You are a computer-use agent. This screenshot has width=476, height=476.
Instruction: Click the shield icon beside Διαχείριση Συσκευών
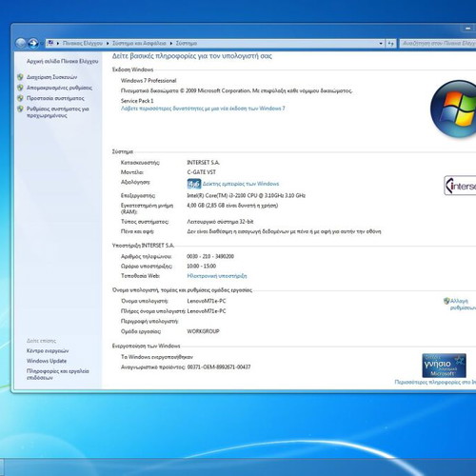pyautogui.click(x=20, y=77)
